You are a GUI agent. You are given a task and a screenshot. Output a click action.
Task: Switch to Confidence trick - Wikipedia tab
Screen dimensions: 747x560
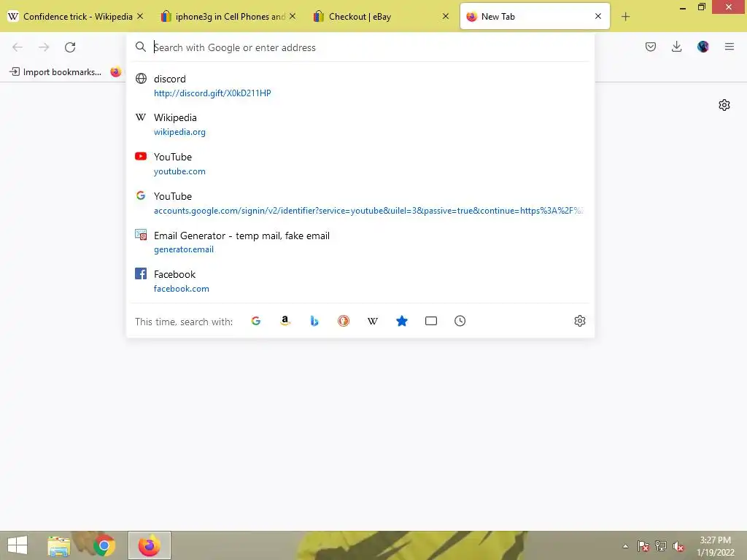click(x=76, y=17)
